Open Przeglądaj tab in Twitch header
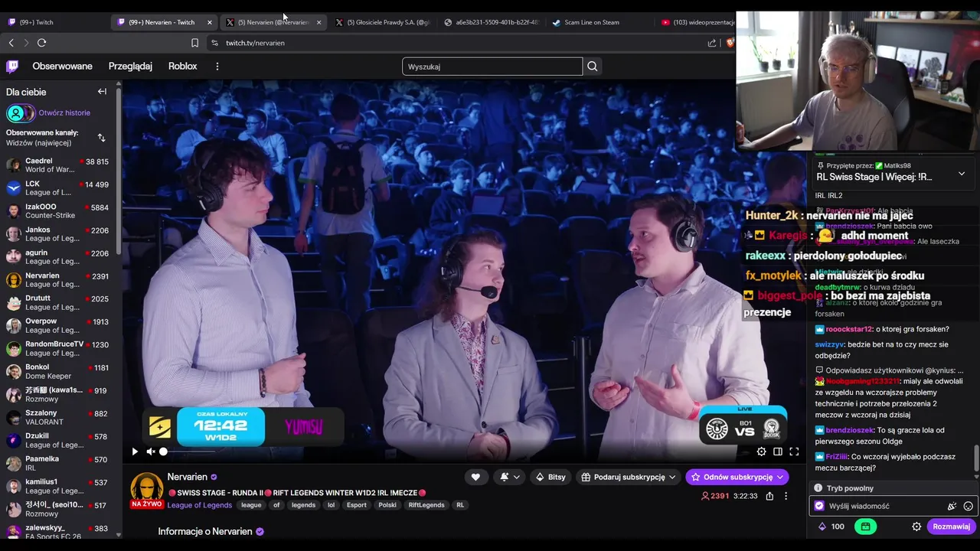Viewport: 980px width, 551px height. coord(130,67)
